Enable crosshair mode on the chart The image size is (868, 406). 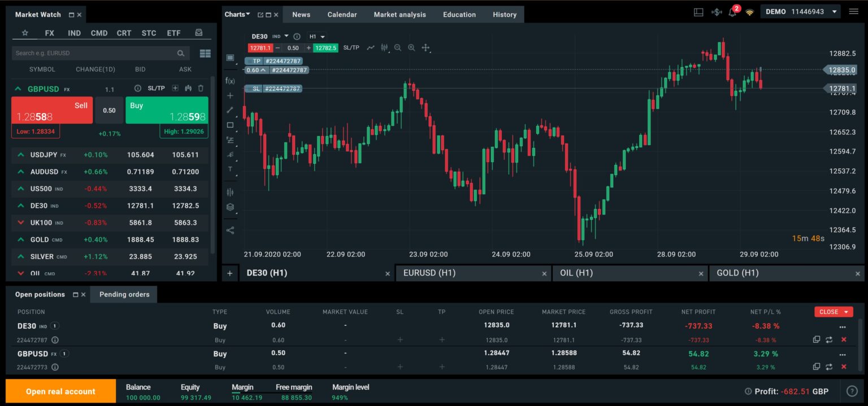point(425,47)
